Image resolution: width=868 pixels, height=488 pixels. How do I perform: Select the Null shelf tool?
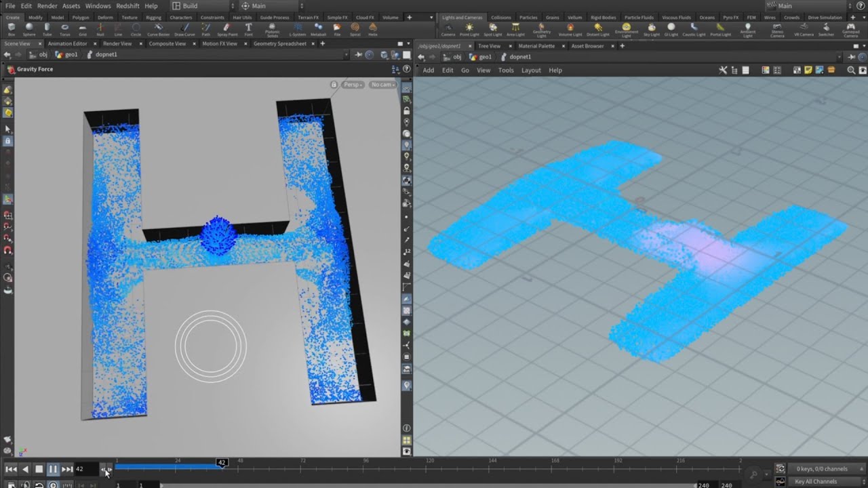tap(100, 29)
